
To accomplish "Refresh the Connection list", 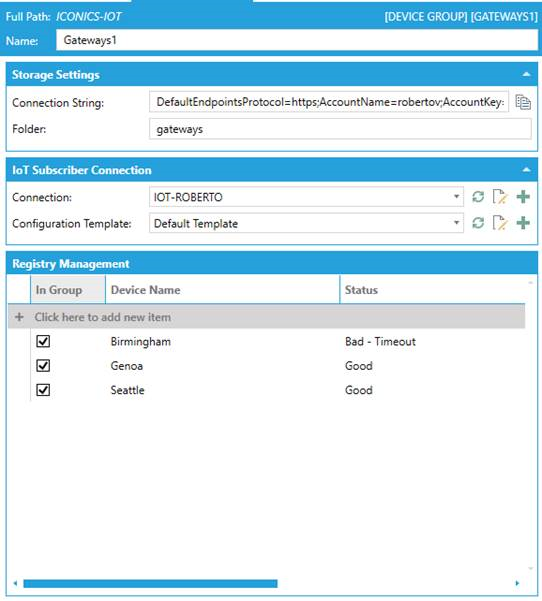I will coord(478,197).
